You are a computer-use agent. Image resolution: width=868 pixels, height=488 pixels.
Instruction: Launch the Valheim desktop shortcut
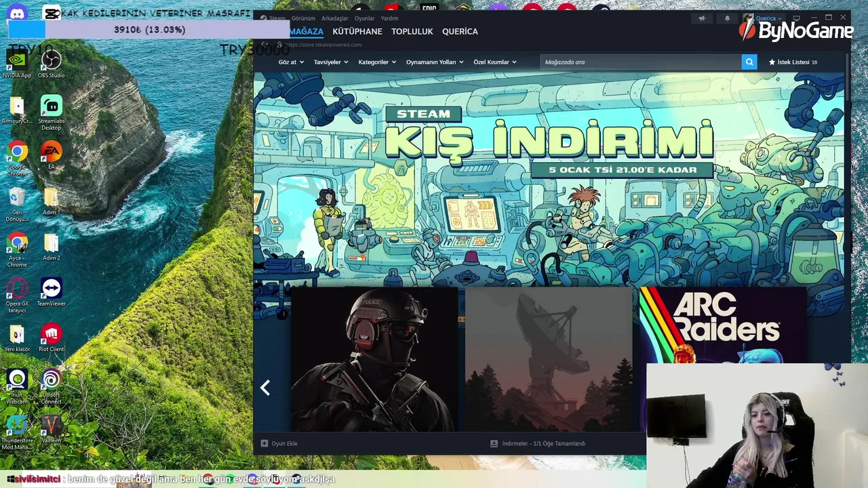[x=51, y=429]
